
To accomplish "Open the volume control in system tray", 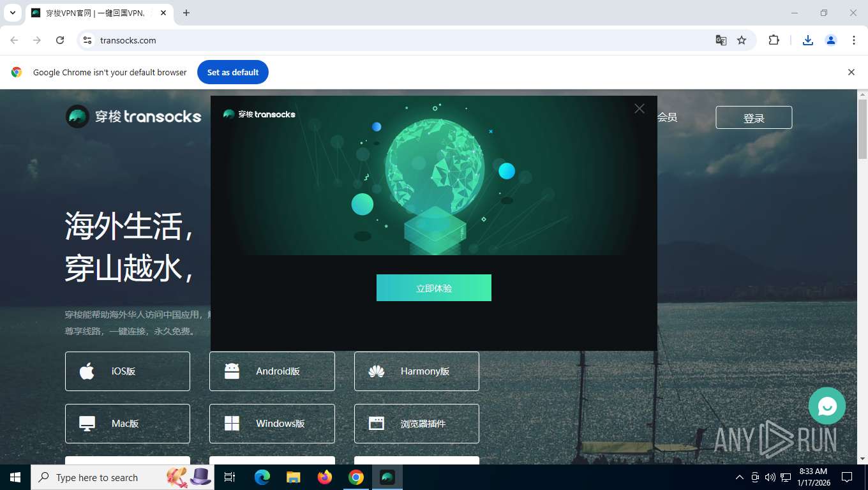I will (x=770, y=477).
